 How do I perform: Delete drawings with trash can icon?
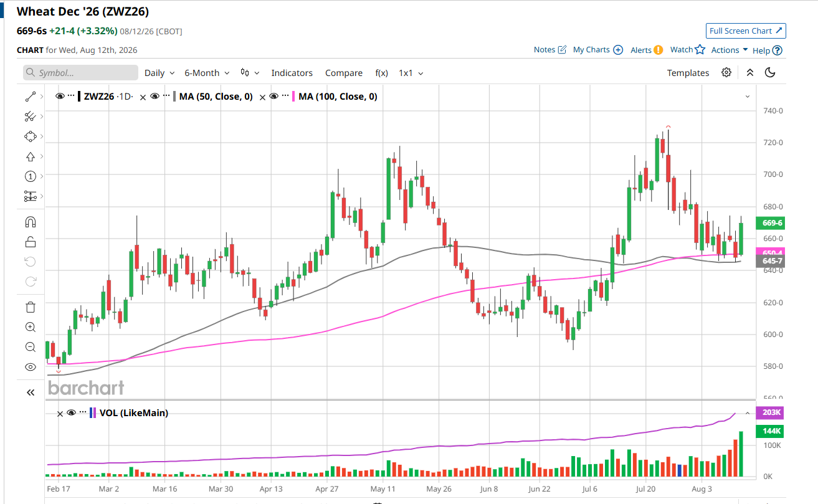31,307
